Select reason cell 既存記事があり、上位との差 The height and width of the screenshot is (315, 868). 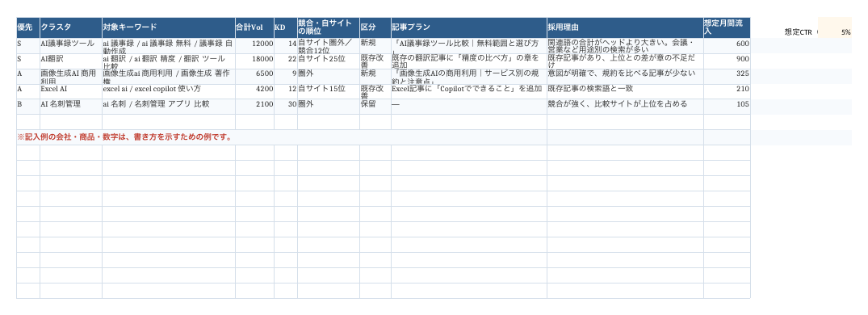tap(625, 61)
